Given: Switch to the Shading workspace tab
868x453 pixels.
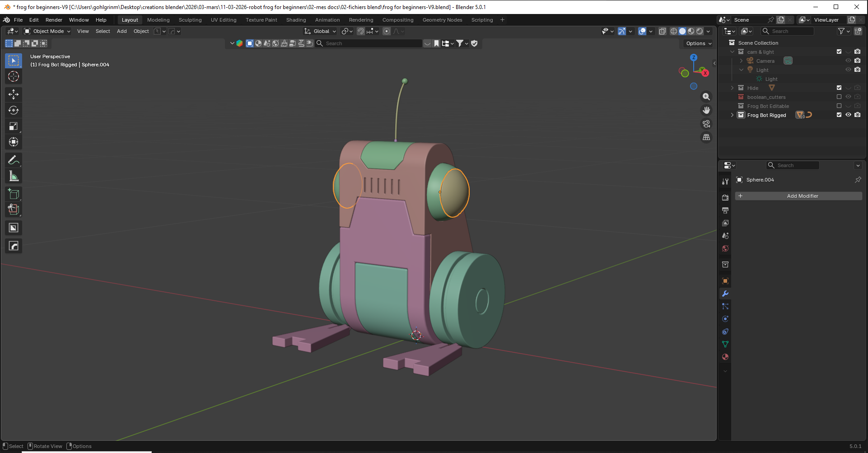Looking at the screenshot, I should (296, 20).
